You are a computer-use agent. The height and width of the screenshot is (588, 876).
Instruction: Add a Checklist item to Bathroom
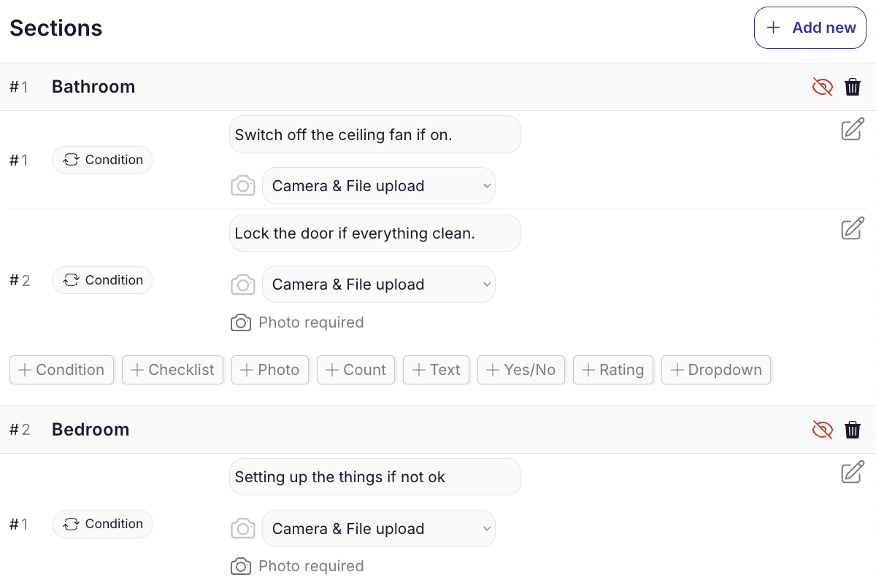pos(172,370)
